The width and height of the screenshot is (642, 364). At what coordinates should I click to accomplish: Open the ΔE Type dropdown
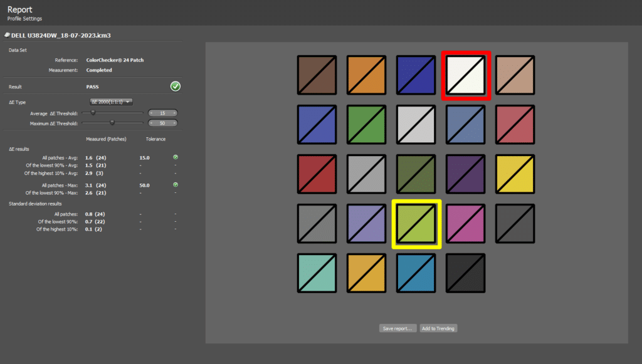pyautogui.click(x=111, y=101)
